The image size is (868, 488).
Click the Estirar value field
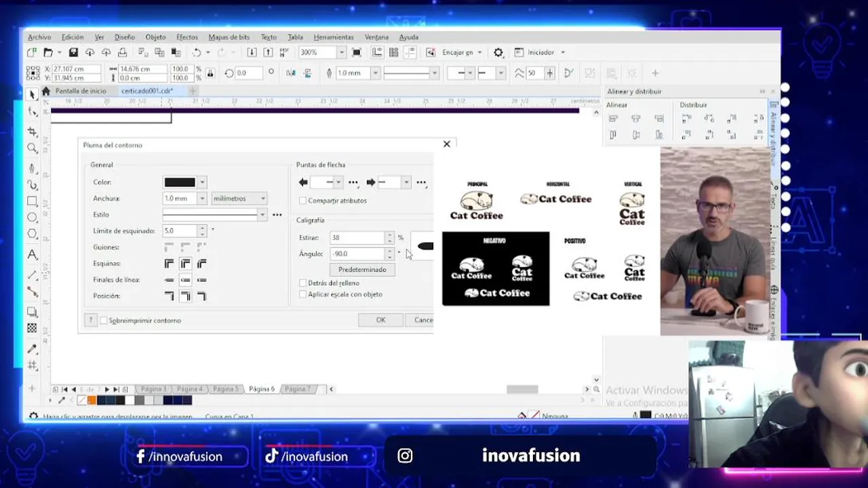[357, 238]
